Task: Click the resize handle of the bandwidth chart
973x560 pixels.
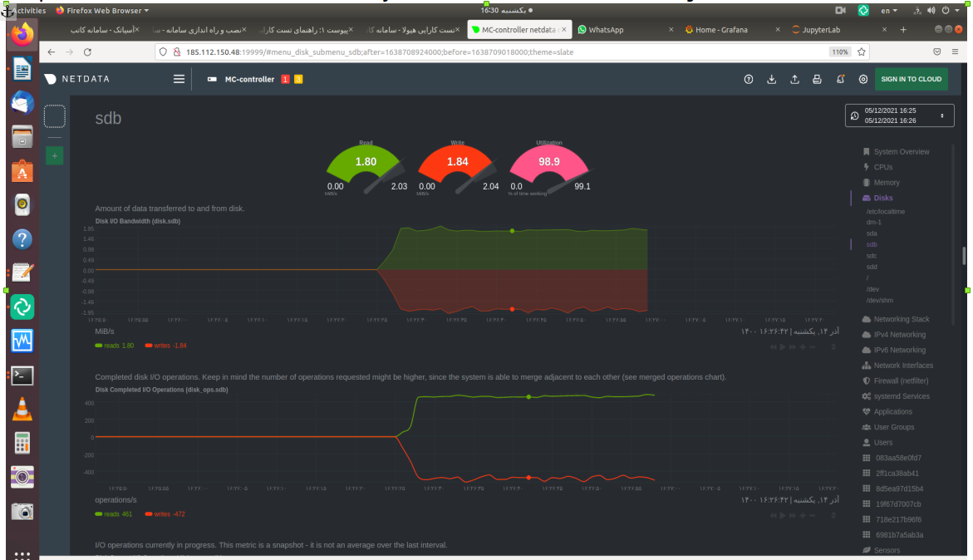Action: pyautogui.click(x=833, y=346)
